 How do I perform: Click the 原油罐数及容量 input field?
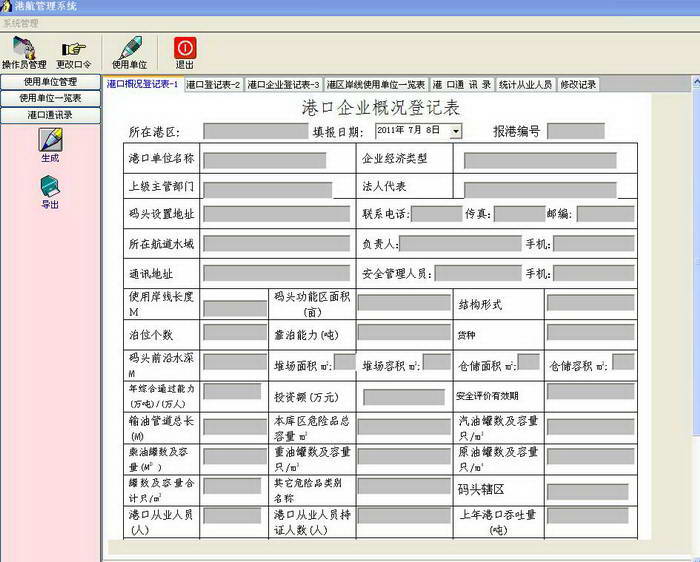[x=591, y=456]
